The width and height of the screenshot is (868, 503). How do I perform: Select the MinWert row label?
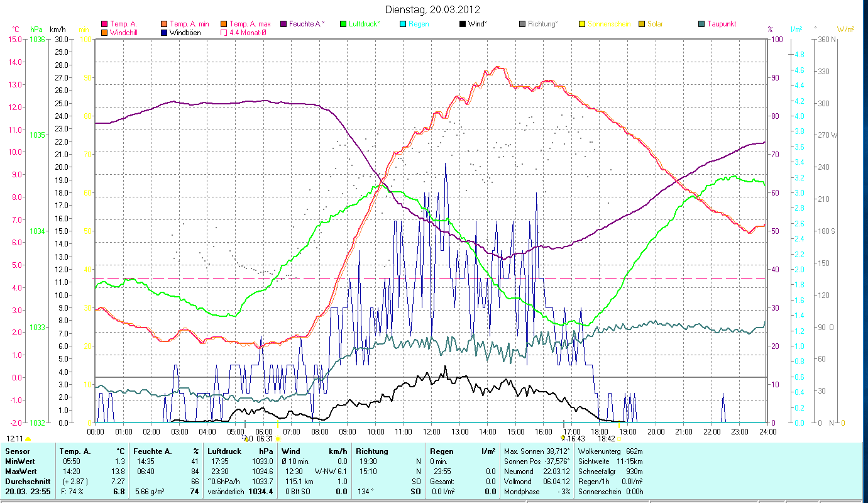[19, 462]
